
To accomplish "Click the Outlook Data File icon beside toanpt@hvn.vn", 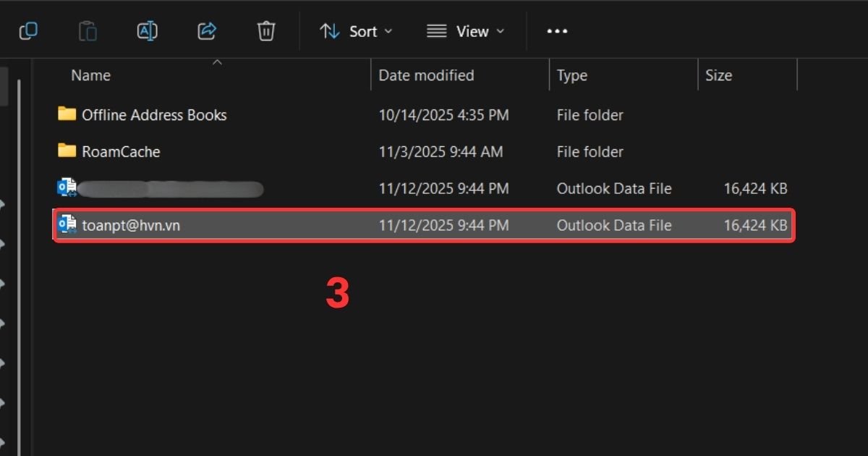I will click(x=66, y=225).
